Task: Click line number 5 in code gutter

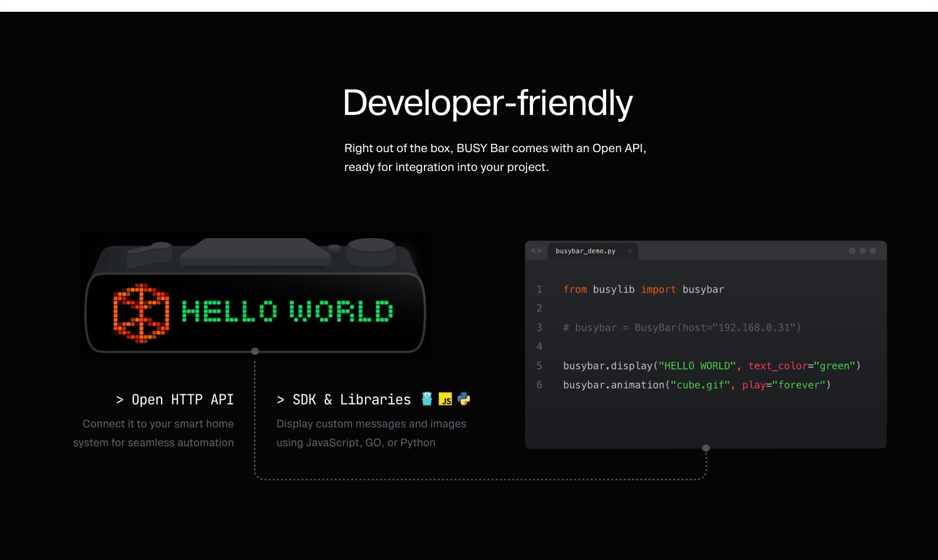Action: tap(539, 365)
